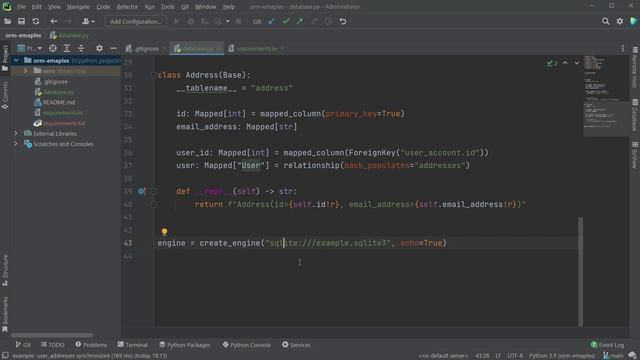Click the Git commit checkmark icon
The height and width of the screenshot is (360, 640).
[x=286, y=21]
